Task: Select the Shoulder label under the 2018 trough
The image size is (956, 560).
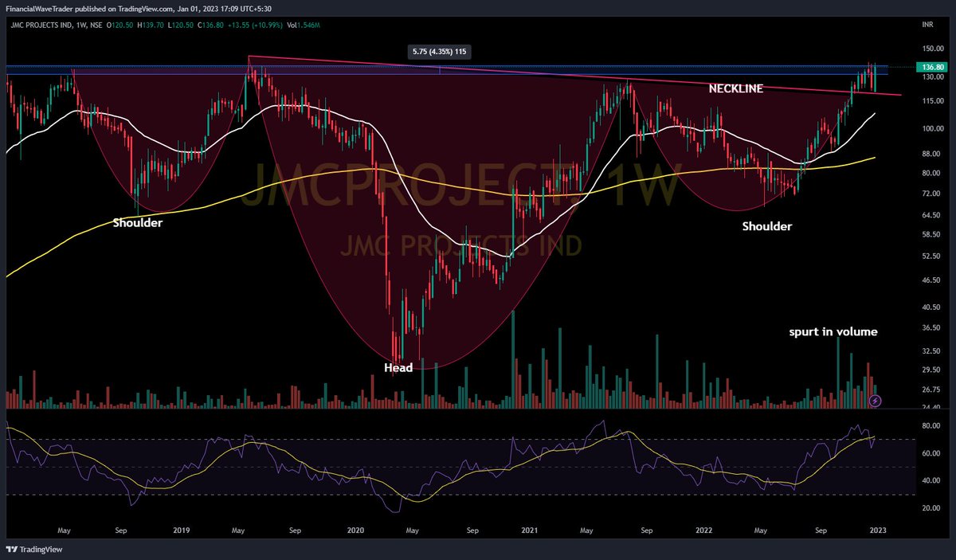Action: click(x=137, y=223)
